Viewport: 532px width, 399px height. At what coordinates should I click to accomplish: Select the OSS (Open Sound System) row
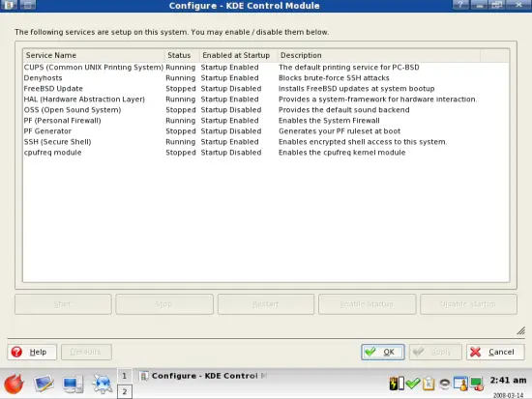click(x=266, y=110)
